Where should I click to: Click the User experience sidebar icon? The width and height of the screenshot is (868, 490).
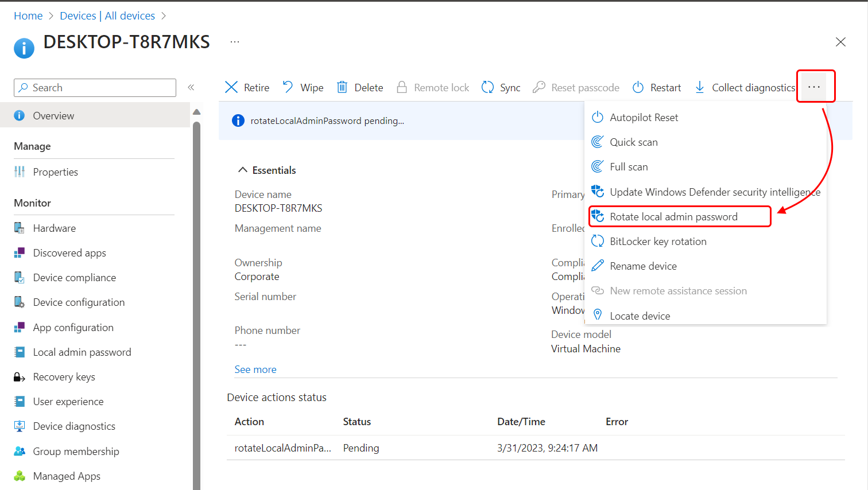click(20, 401)
